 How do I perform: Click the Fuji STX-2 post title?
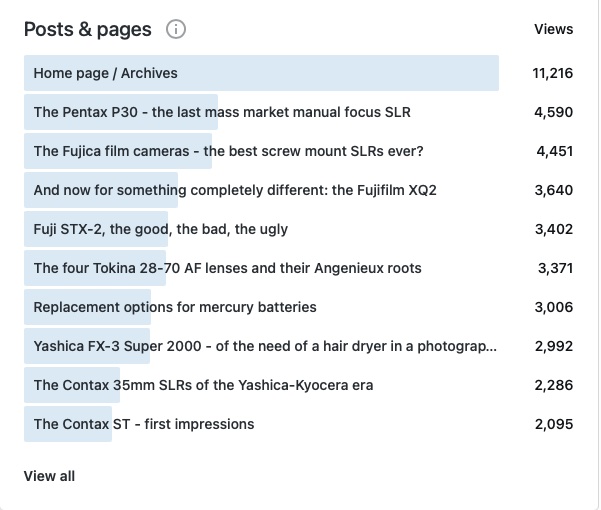pyautogui.click(x=160, y=229)
